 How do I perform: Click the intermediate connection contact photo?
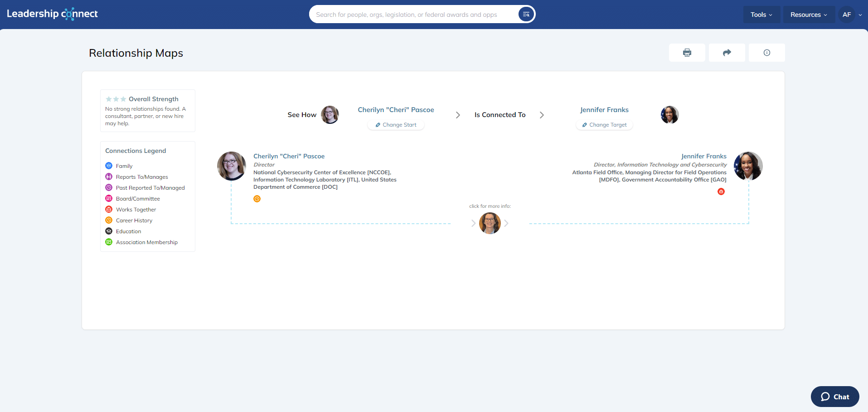tap(490, 223)
